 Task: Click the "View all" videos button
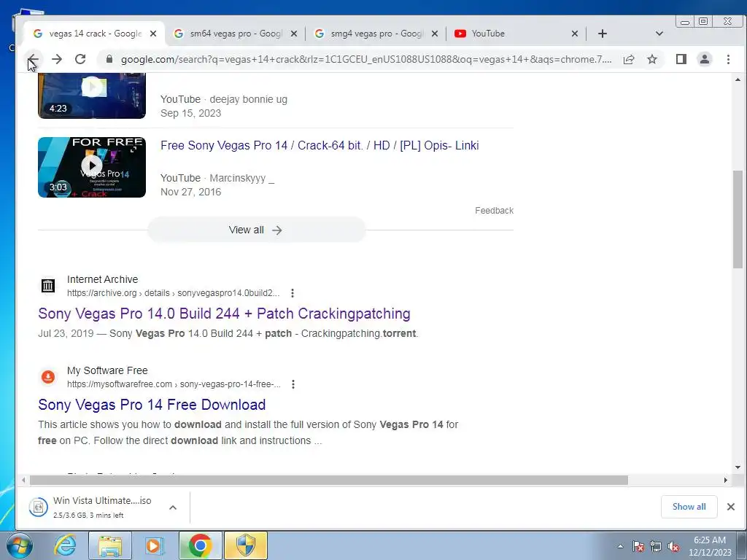point(256,230)
